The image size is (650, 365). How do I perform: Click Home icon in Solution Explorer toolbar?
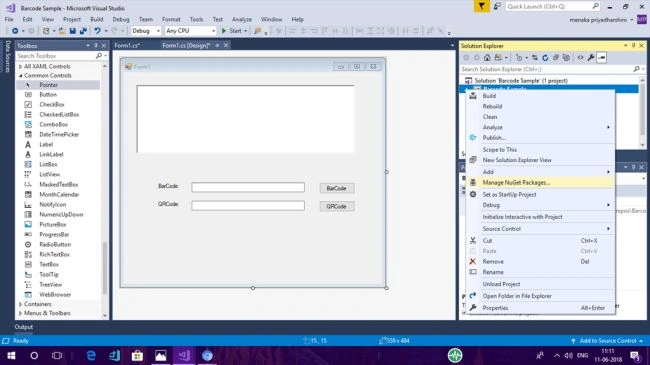click(487, 58)
